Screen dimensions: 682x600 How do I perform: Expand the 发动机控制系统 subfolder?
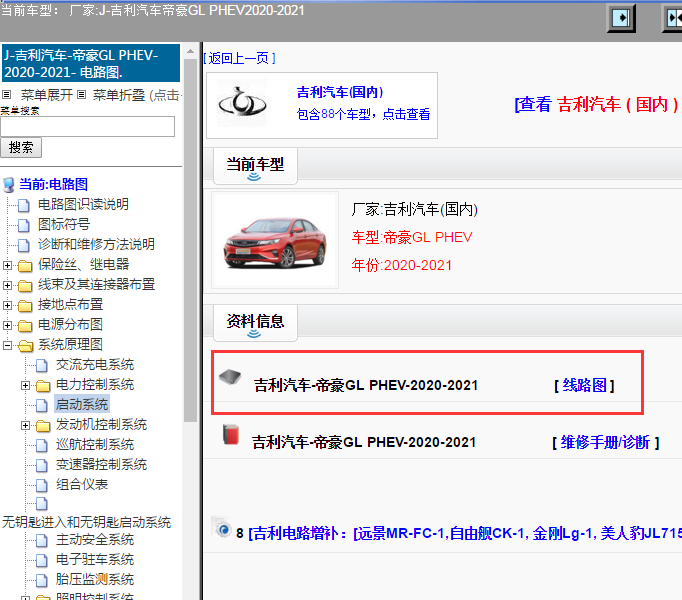tap(25, 425)
